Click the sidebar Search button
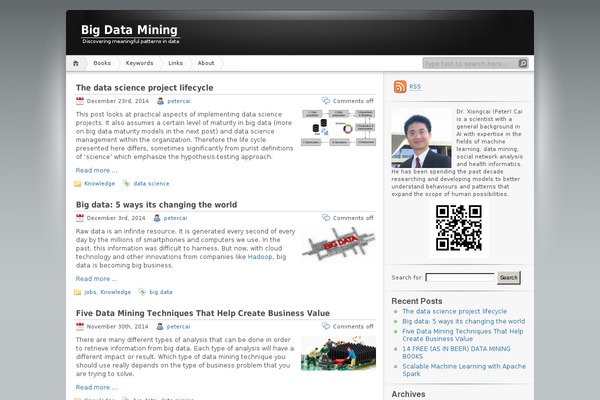 (x=509, y=278)
